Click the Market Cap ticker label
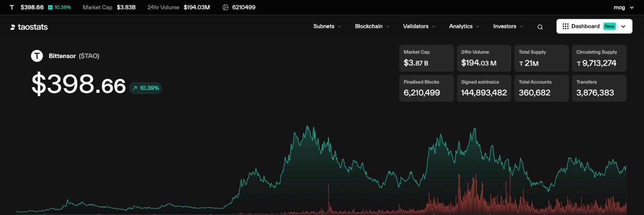The height and width of the screenshot is (215, 644). (x=97, y=7)
